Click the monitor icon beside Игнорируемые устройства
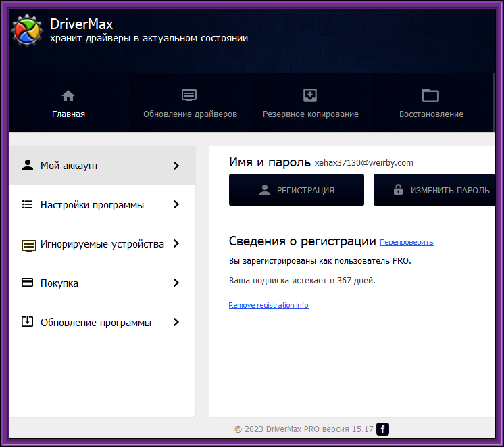Image resolution: width=504 pixels, height=447 pixels. 29,246
